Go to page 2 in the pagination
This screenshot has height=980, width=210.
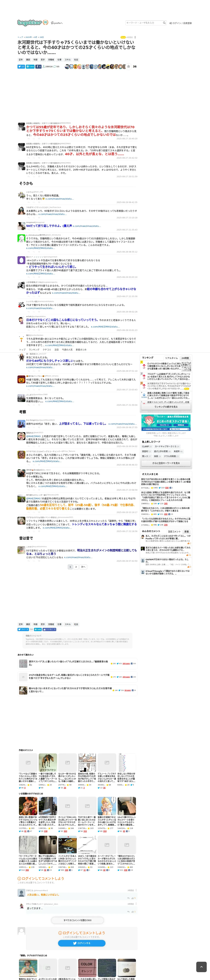point(76,566)
